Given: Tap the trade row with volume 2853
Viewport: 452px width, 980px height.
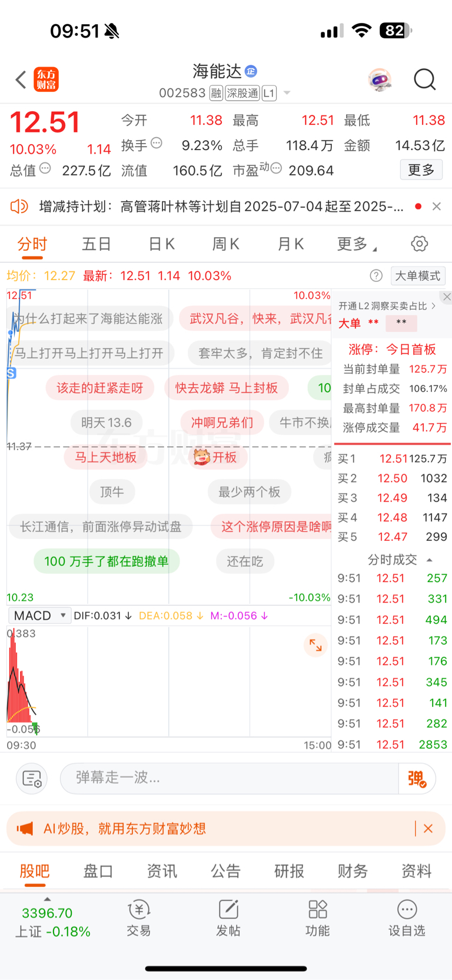Looking at the screenshot, I should point(392,745).
